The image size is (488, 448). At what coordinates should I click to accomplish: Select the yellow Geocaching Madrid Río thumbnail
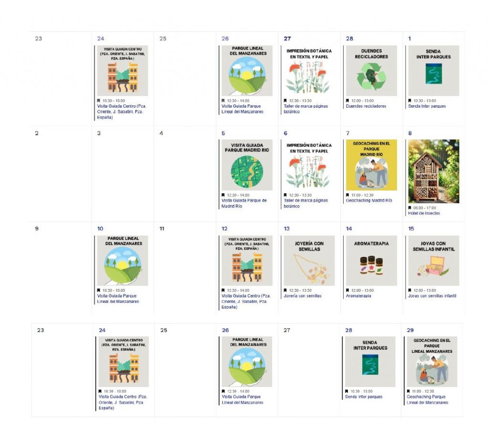pos(371,165)
